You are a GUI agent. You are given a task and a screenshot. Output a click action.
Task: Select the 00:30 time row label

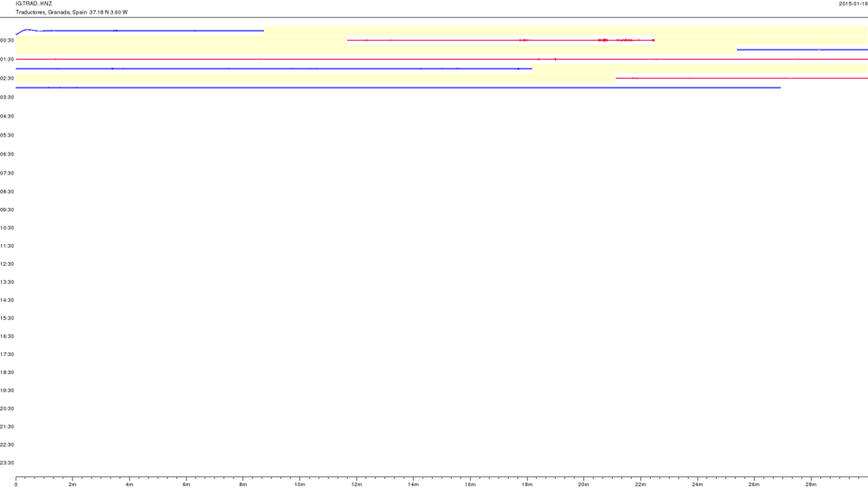tap(6, 41)
